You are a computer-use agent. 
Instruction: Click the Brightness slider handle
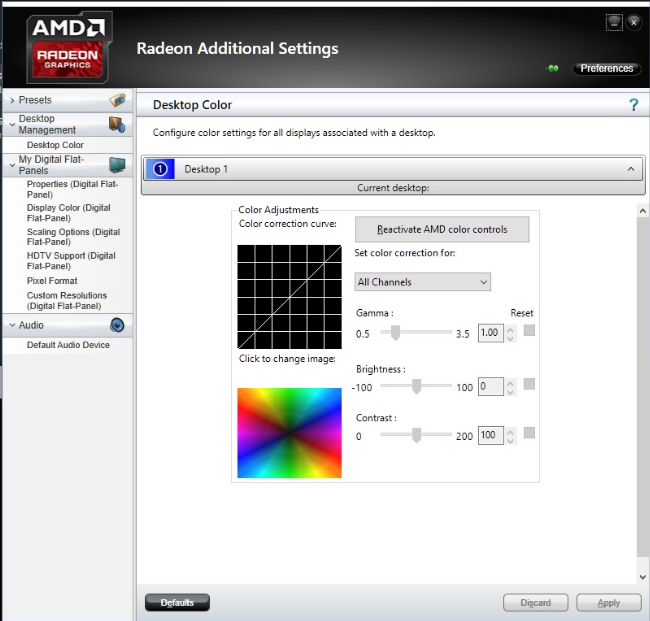[416, 386]
